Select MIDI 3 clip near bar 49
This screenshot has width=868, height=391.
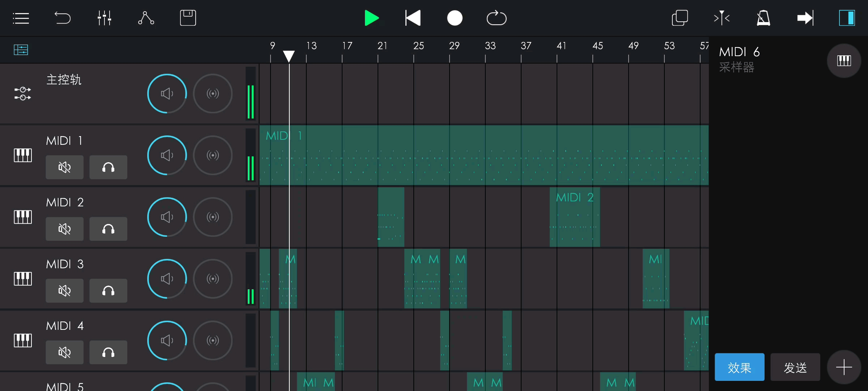pyautogui.click(x=656, y=279)
